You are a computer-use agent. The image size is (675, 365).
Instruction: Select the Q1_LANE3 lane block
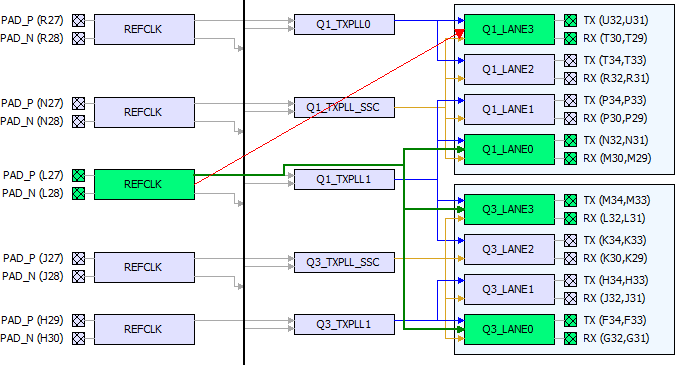click(x=509, y=29)
